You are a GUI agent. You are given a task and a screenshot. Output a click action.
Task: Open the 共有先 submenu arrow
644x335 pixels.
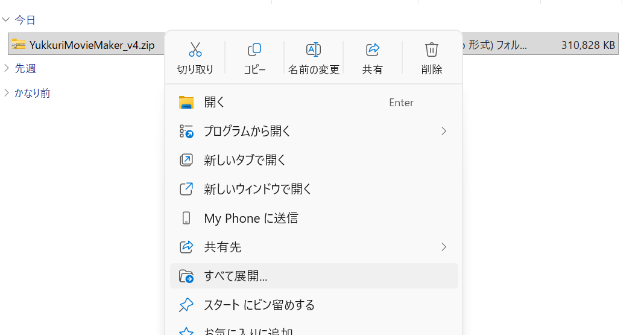pyautogui.click(x=444, y=247)
